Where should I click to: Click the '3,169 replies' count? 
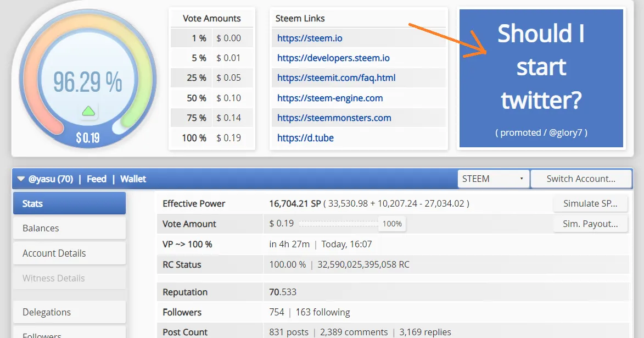(x=425, y=332)
